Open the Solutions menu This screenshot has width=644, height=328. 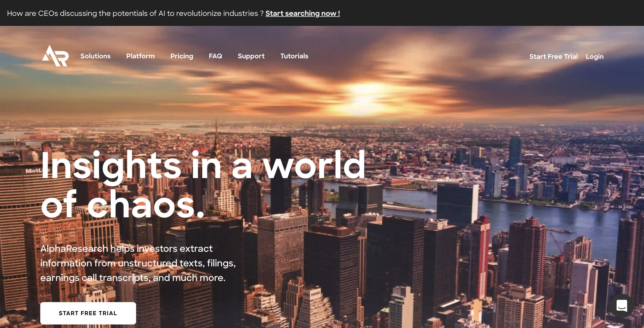(x=95, y=56)
